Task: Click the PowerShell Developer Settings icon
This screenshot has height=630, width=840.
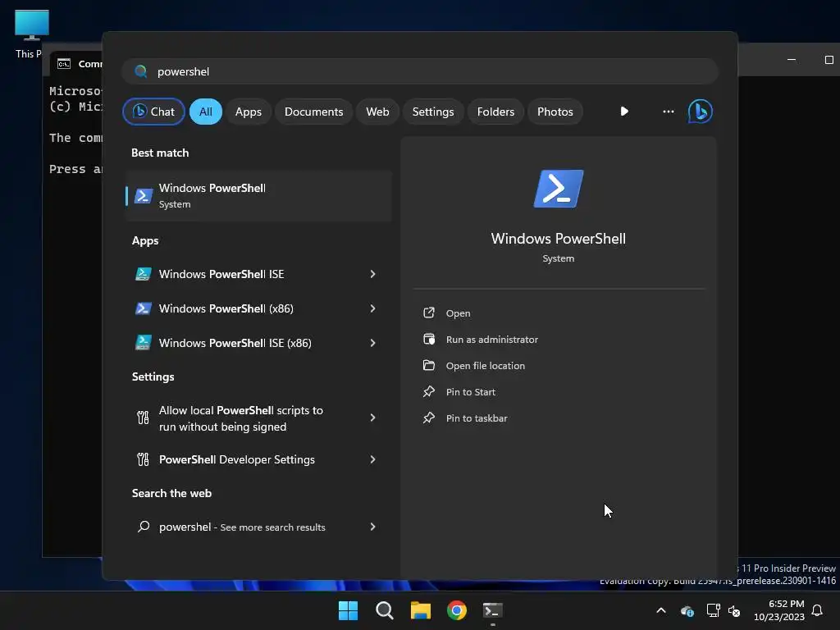Action: [143, 459]
